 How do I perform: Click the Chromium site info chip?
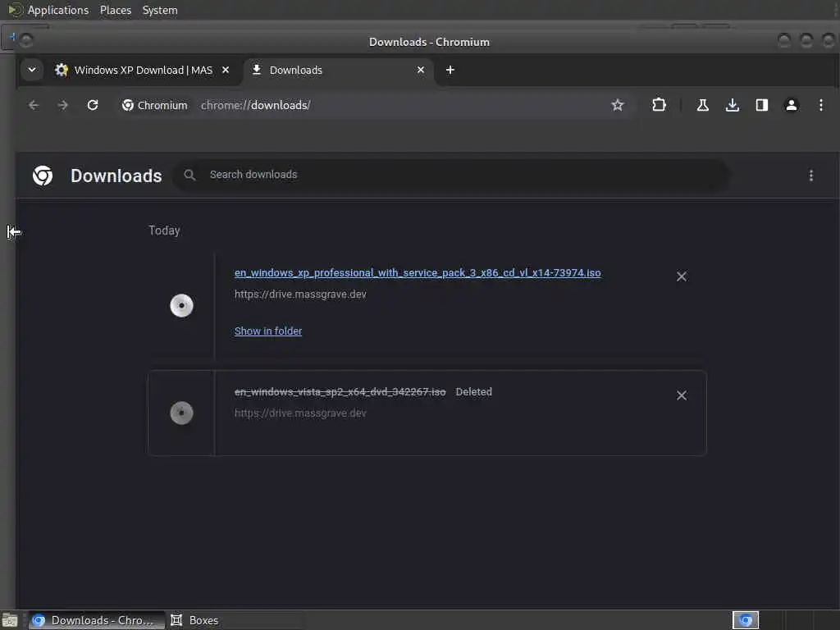(155, 105)
